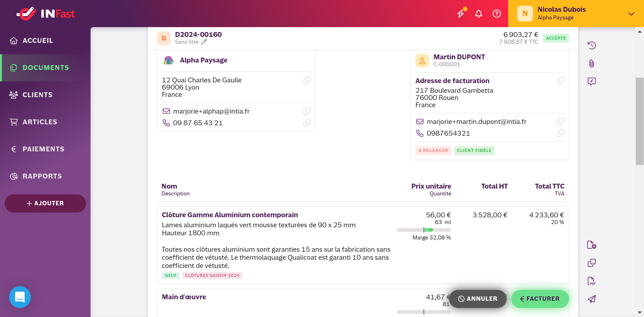The image size is (644, 317).
Task: Copy the Alpha Paysage email address
Action: [307, 111]
